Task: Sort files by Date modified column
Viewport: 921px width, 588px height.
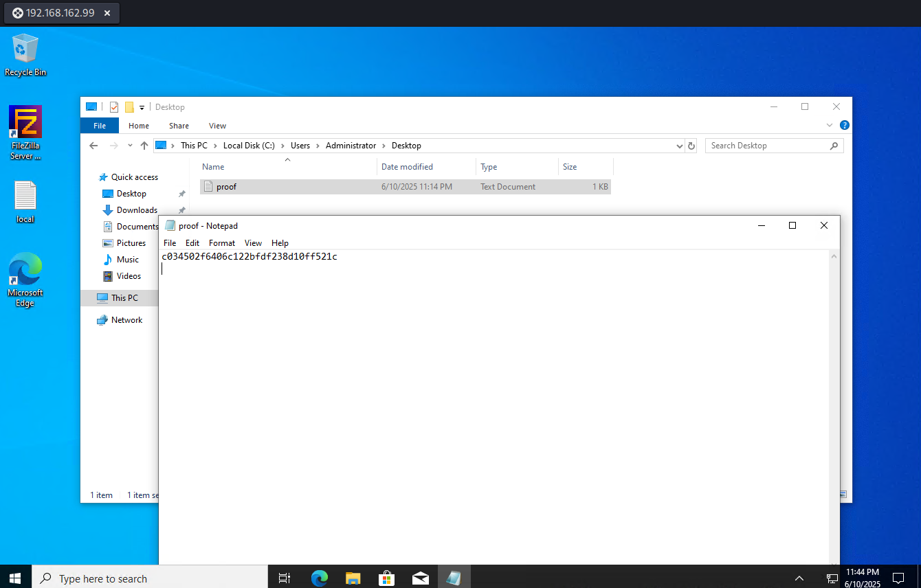Action: 407,167
